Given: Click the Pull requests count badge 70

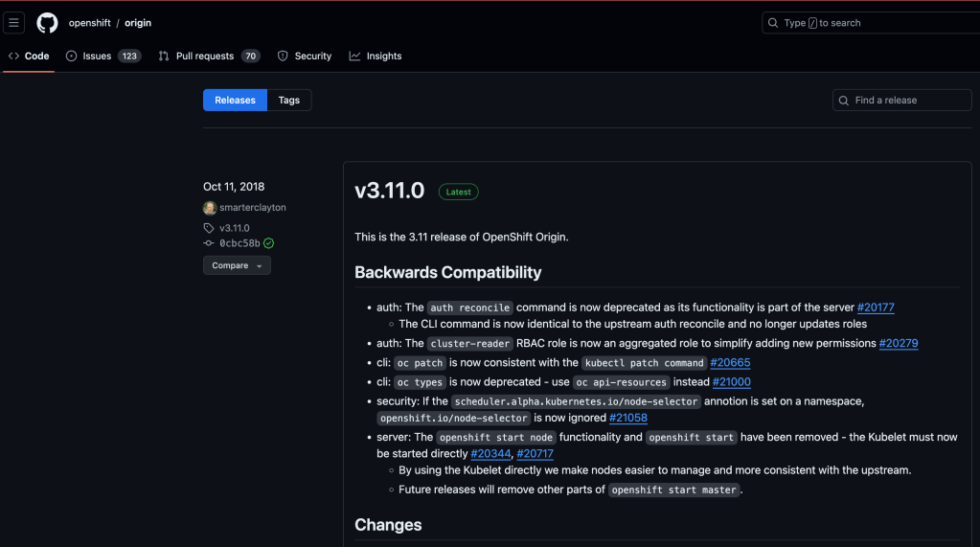Looking at the screenshot, I should pyautogui.click(x=251, y=57).
